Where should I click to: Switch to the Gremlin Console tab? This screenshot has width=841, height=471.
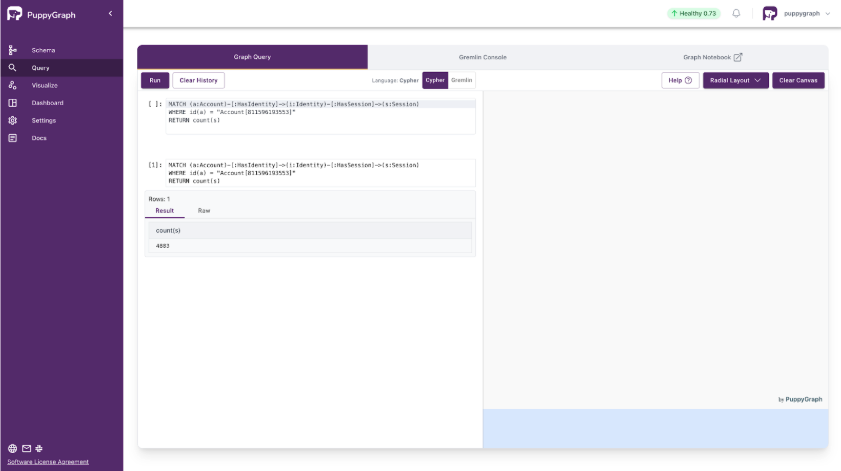(x=482, y=57)
